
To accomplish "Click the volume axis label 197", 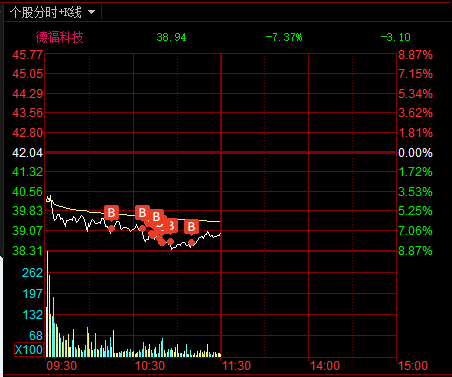I will [33, 294].
